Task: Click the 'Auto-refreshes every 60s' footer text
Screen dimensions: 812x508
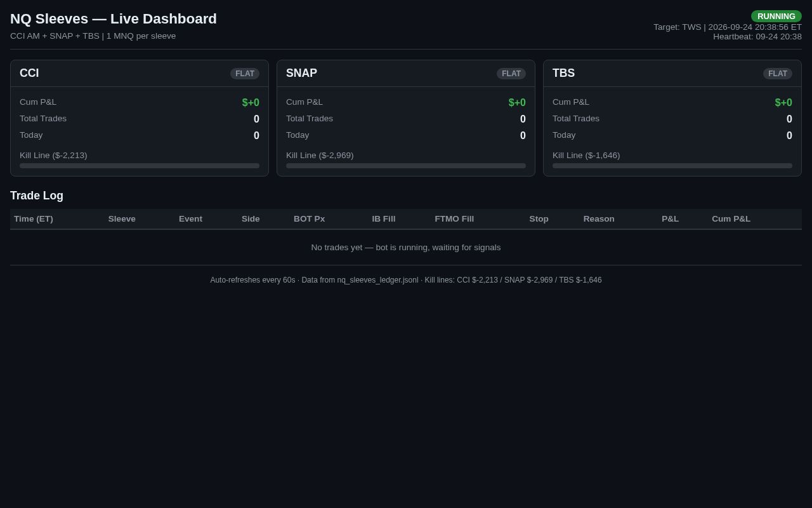Action: (252, 280)
